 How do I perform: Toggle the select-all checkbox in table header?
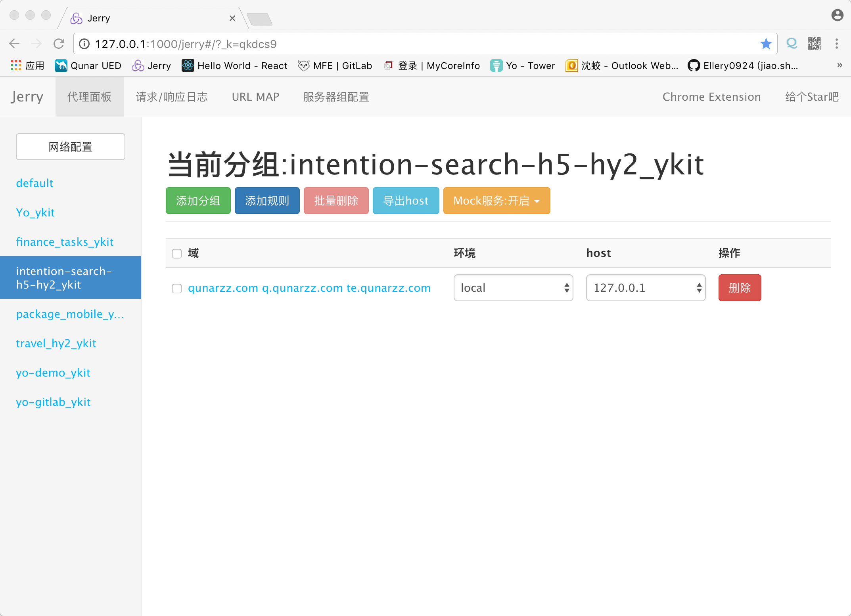coord(177,253)
